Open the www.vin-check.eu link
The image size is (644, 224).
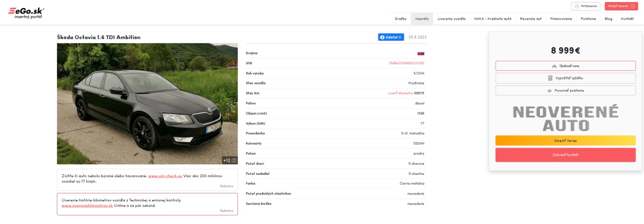pyautogui.click(x=165, y=176)
